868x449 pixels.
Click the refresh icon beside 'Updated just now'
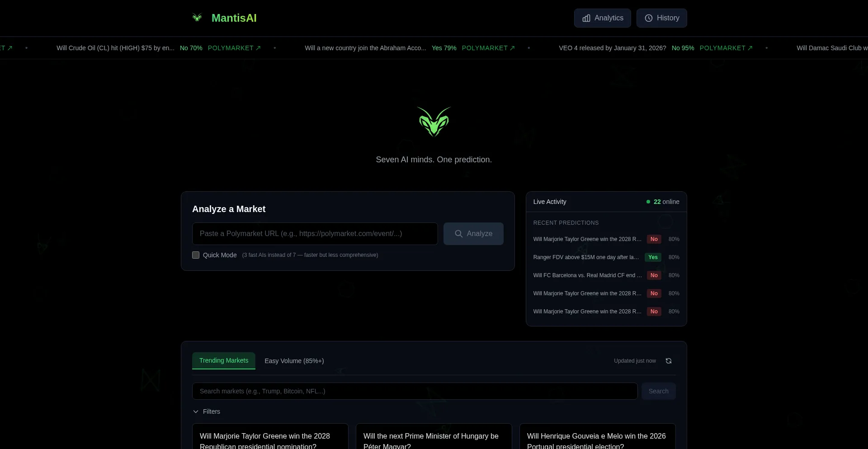[x=668, y=361]
